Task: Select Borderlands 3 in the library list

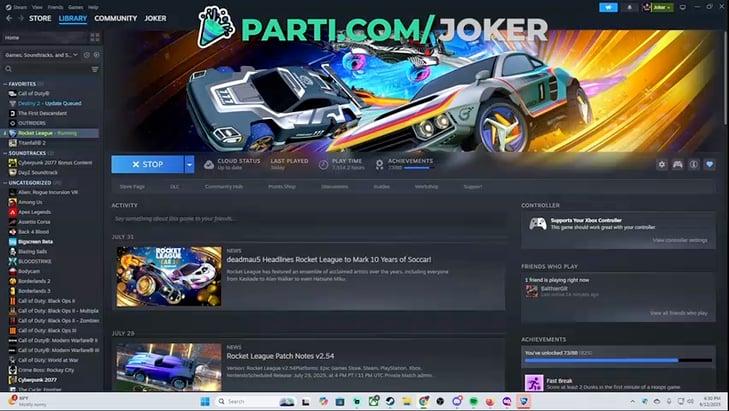Action: 34,291
